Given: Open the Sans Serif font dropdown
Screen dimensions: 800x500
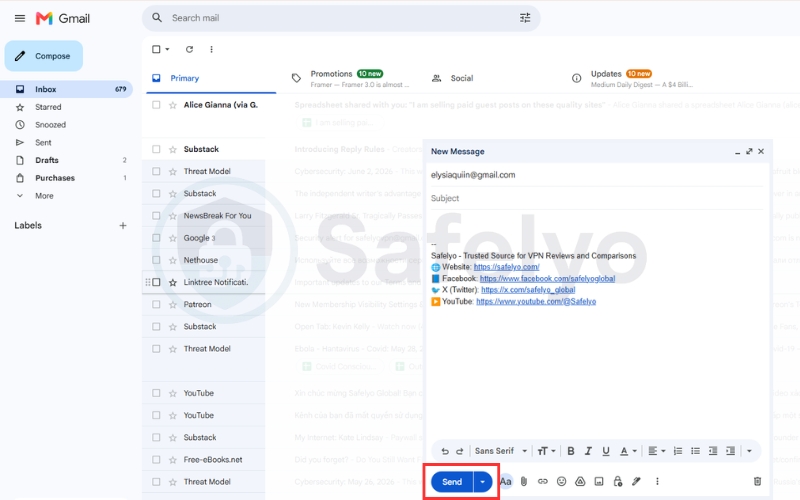Looking at the screenshot, I should 500,451.
